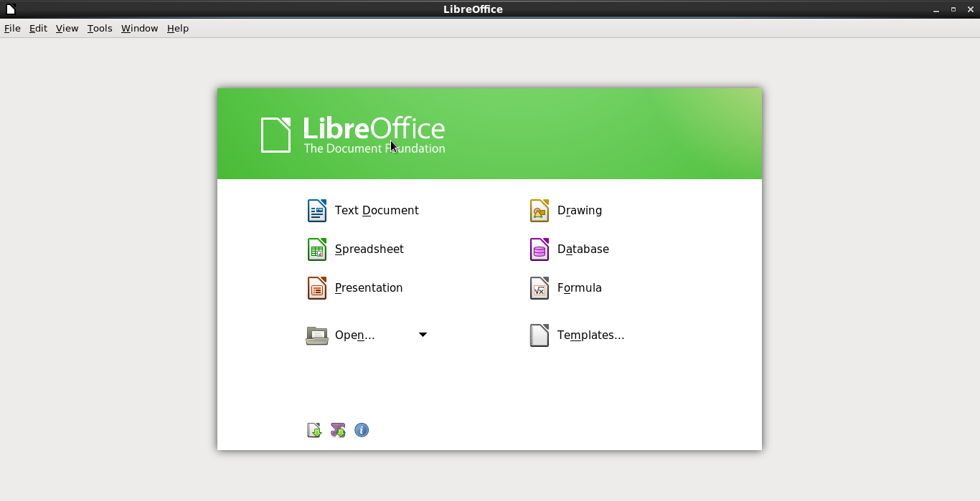Open the Tools menu
Viewport: 980px width, 501px height.
(100, 29)
